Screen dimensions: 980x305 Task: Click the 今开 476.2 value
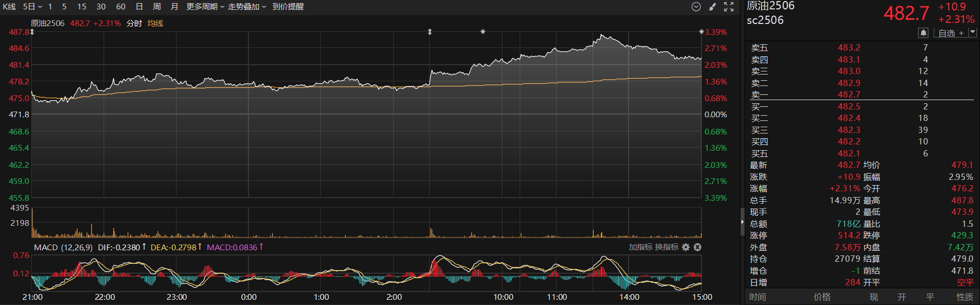tap(962, 188)
